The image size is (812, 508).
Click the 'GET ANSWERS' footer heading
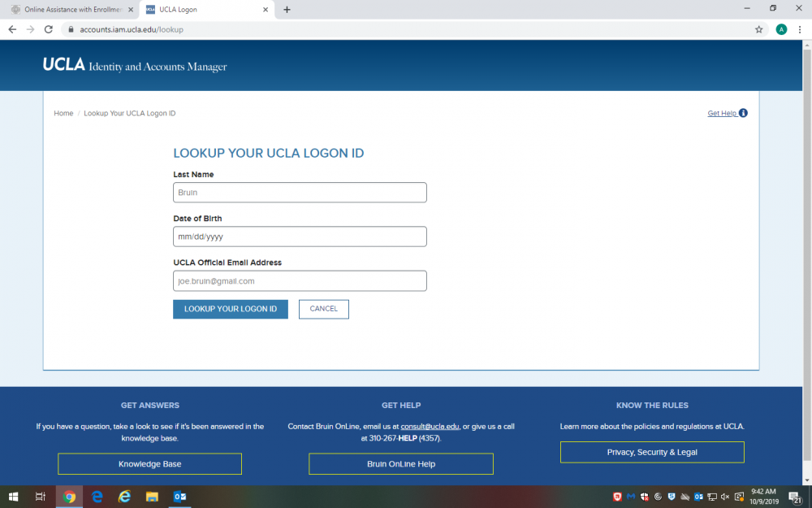point(150,406)
